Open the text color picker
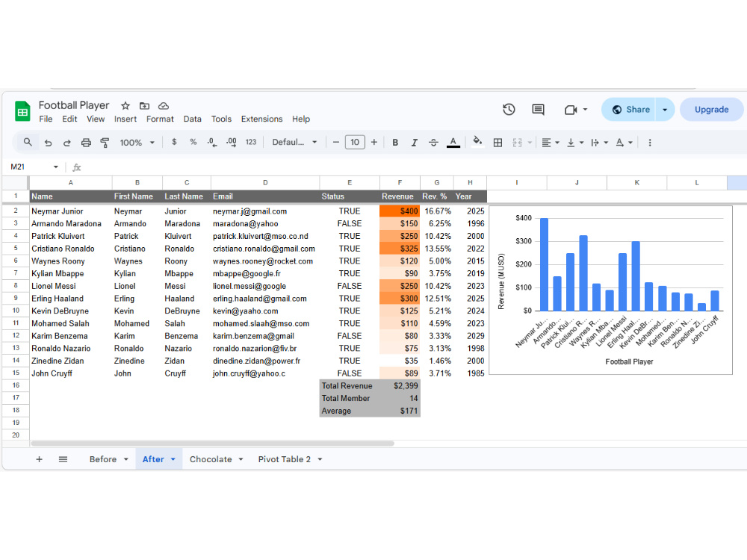The width and height of the screenshot is (747, 560). pos(453,143)
